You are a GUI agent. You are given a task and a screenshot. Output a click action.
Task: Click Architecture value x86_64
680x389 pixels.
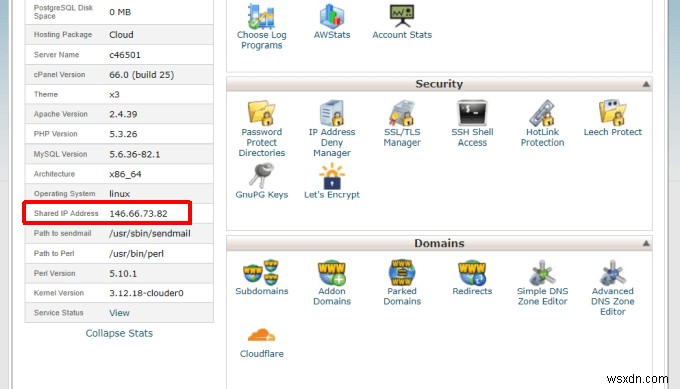(125, 174)
